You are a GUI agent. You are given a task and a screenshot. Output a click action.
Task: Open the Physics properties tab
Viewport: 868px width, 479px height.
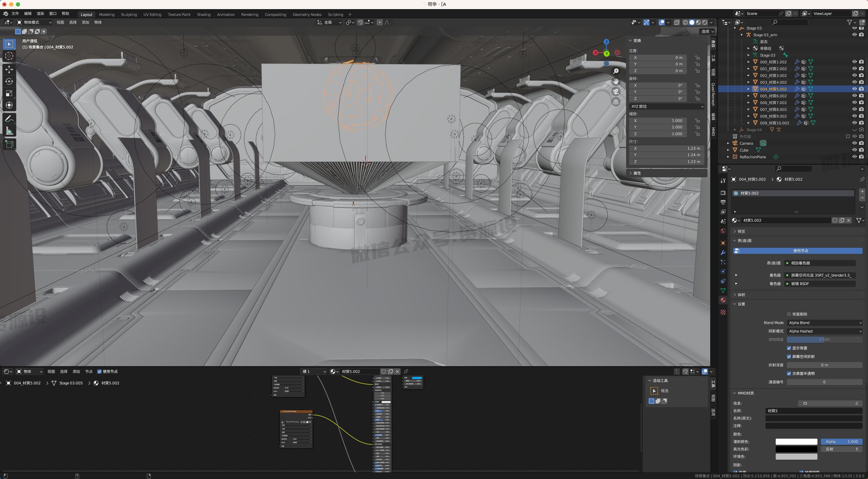click(723, 272)
